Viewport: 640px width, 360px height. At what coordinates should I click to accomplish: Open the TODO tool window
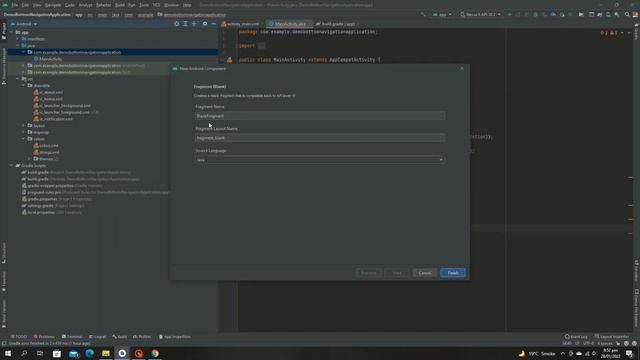(x=19, y=337)
